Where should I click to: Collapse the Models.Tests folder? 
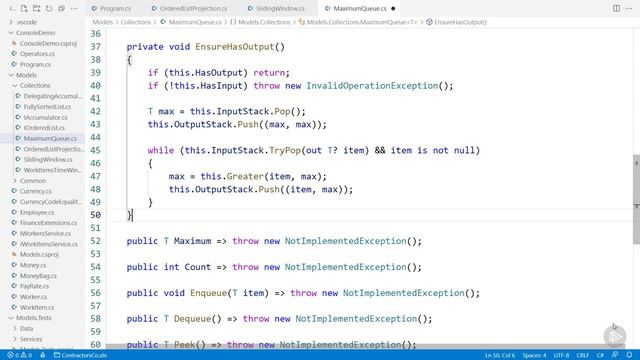[x=33, y=318]
